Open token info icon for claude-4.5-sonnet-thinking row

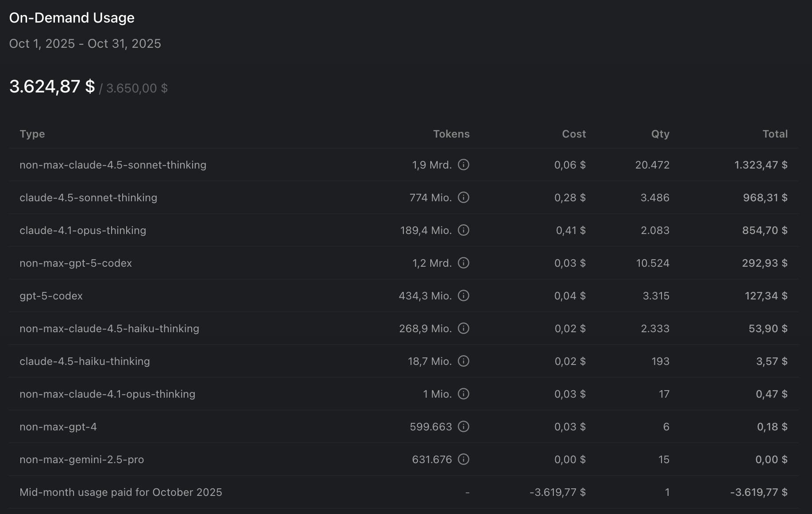click(463, 197)
